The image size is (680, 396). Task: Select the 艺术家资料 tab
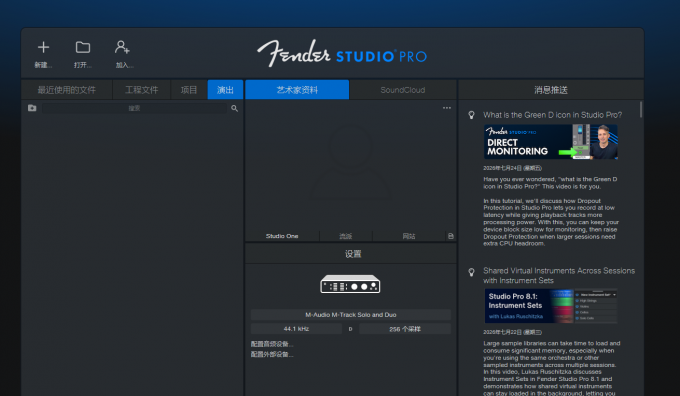pyautogui.click(x=297, y=90)
